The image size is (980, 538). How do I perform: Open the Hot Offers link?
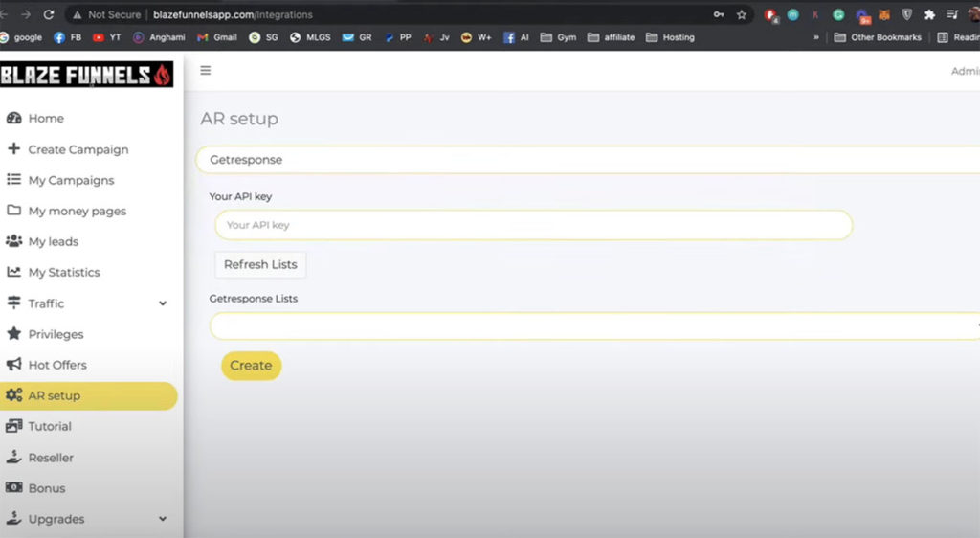tap(56, 365)
